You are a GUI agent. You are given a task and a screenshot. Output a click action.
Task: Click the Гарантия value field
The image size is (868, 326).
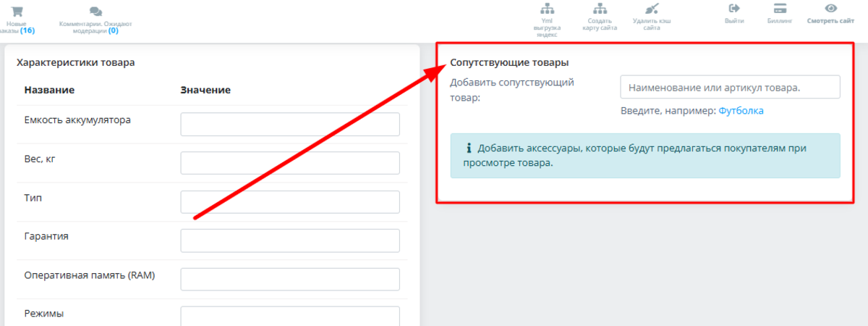(x=290, y=241)
